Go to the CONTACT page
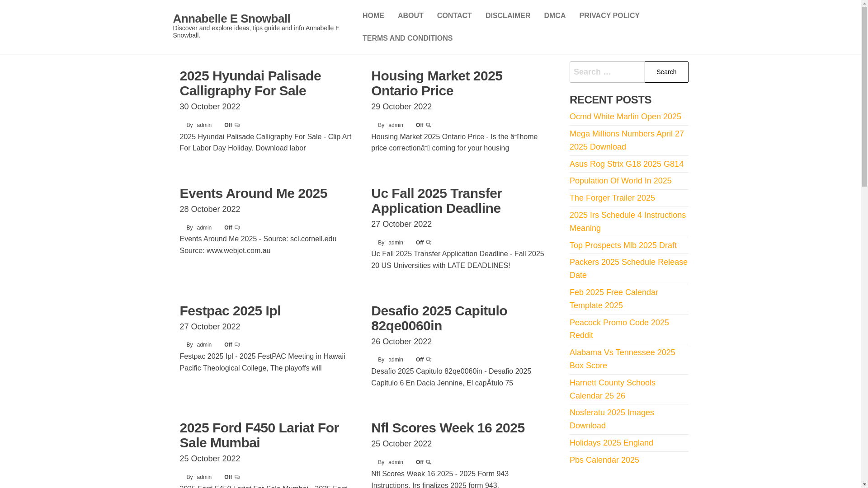This screenshot has width=868, height=488. (454, 16)
